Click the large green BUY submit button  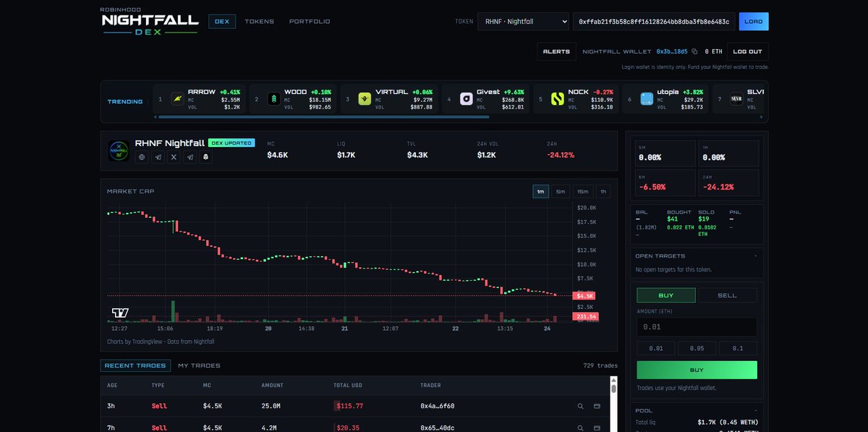pyautogui.click(x=697, y=370)
